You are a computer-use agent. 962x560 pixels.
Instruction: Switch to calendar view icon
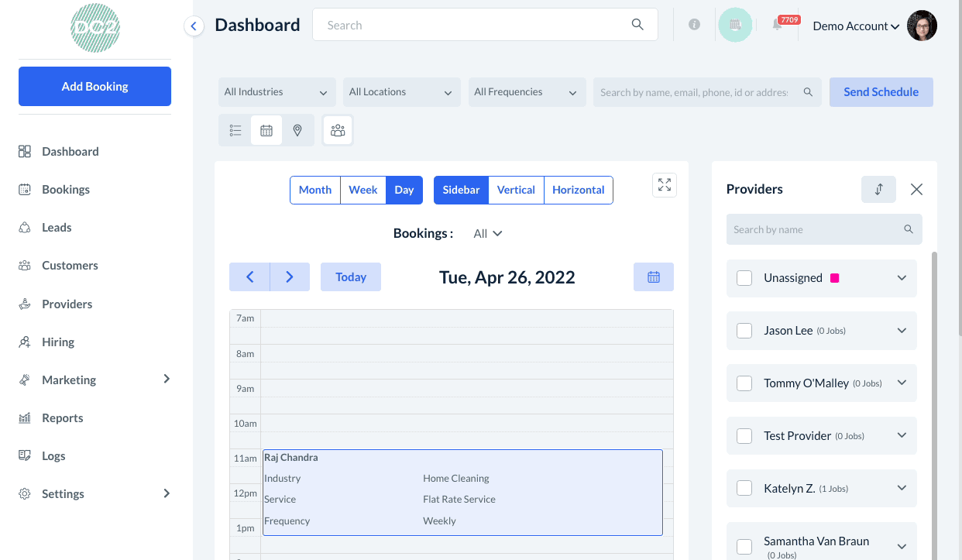(x=266, y=131)
